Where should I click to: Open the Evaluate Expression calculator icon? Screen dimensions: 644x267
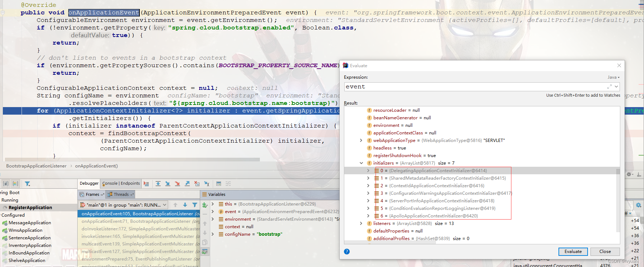point(218,184)
